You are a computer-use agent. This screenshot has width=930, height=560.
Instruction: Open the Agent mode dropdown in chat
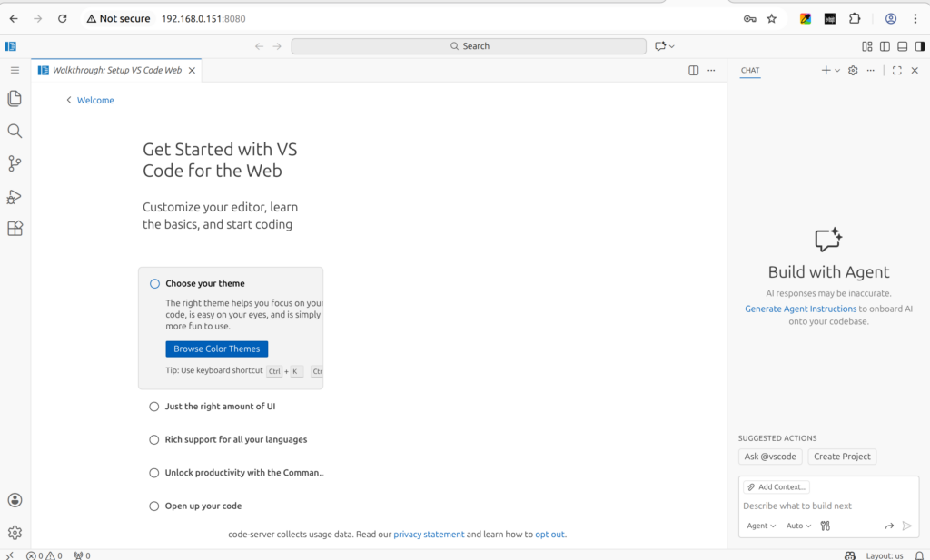[761, 526]
